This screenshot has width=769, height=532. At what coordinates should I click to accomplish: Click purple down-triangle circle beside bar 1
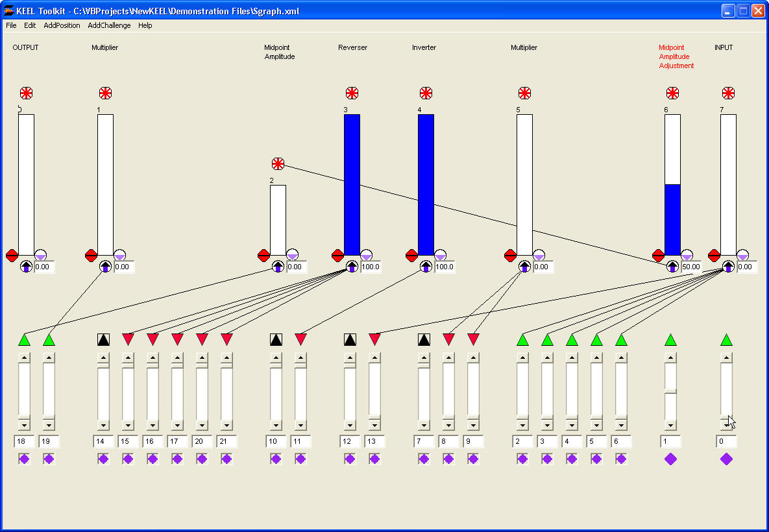click(119, 256)
